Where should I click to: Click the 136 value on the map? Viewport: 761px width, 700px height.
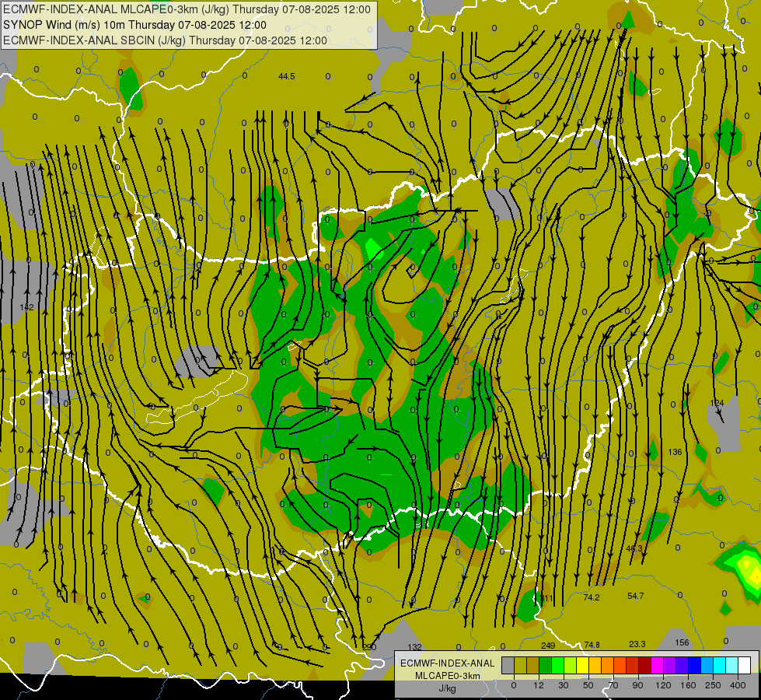(x=675, y=452)
